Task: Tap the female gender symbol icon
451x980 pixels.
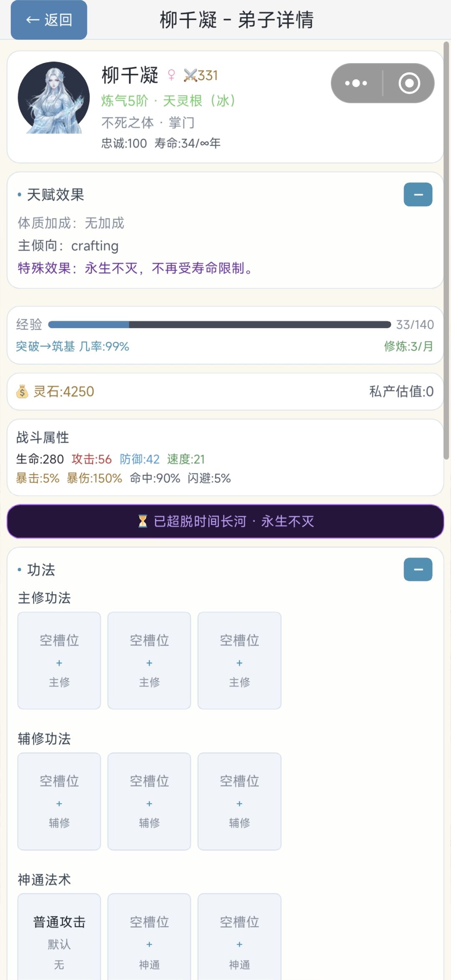Action: (x=171, y=75)
